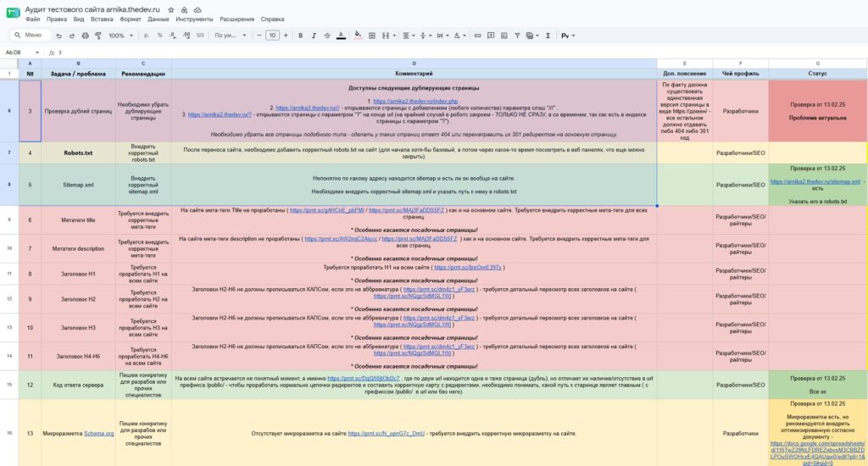Open the arnika2.thedev.ru/sitemap.xml link
The width and height of the screenshot is (868, 466).
[815, 181]
